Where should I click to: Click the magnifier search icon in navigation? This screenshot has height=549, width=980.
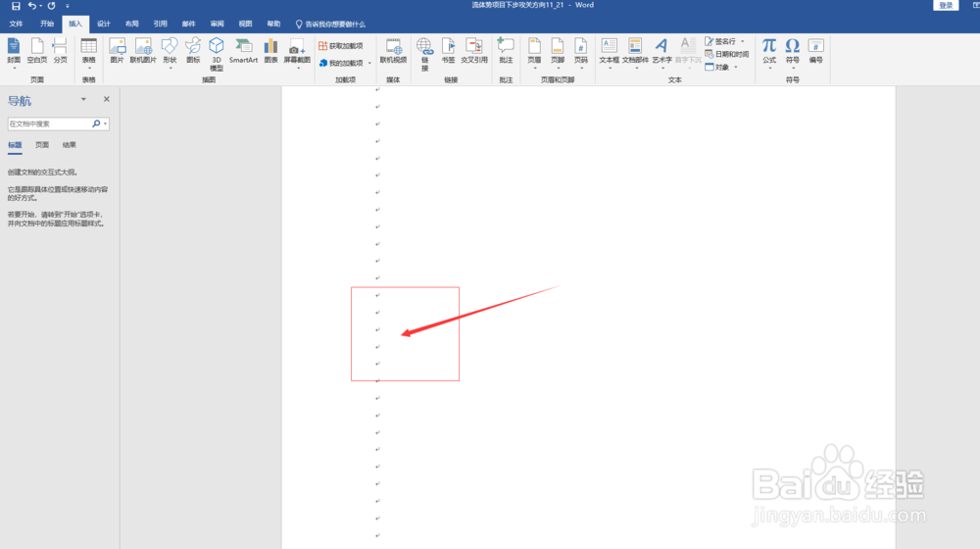96,124
